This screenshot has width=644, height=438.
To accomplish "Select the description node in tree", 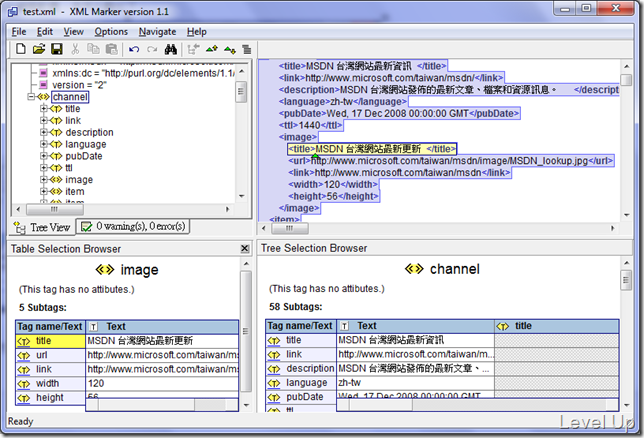I will click(x=90, y=132).
